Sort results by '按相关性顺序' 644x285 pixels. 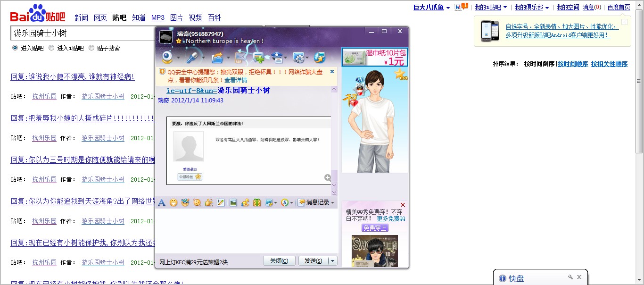pos(610,64)
